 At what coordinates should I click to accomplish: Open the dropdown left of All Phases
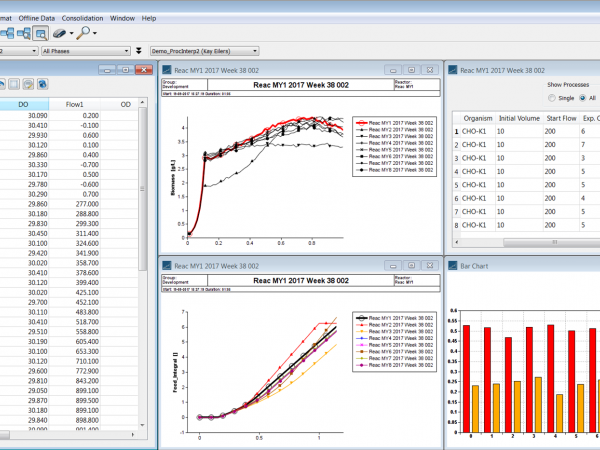(18, 51)
